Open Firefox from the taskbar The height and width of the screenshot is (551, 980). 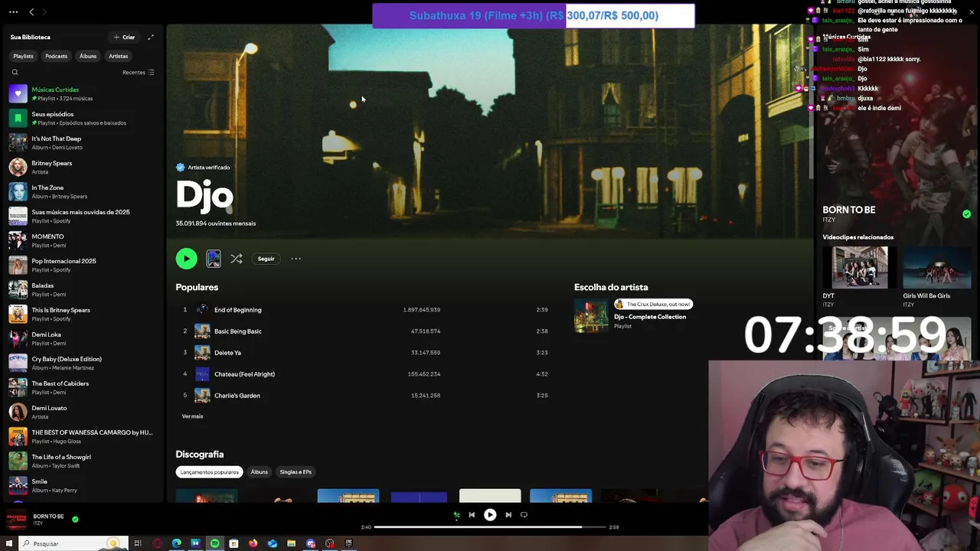253,543
